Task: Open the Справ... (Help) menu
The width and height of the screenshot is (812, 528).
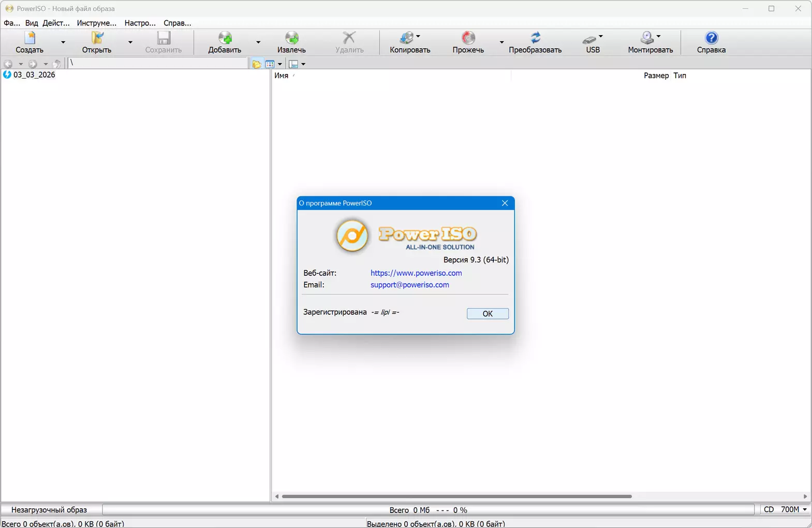Action: click(x=178, y=23)
